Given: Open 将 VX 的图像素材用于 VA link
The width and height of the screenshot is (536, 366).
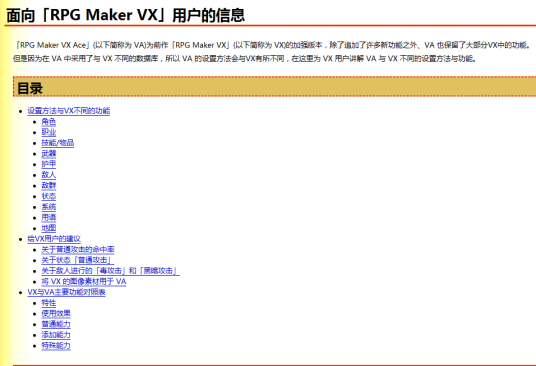Looking at the screenshot, I should pyautogui.click(x=84, y=282).
